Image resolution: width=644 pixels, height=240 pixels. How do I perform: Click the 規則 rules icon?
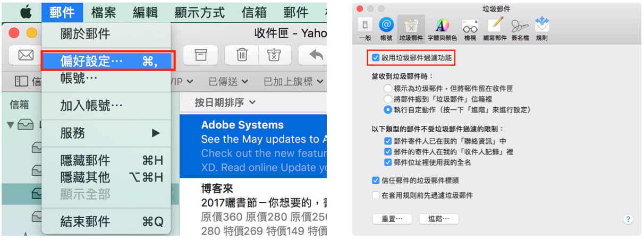pyautogui.click(x=541, y=27)
